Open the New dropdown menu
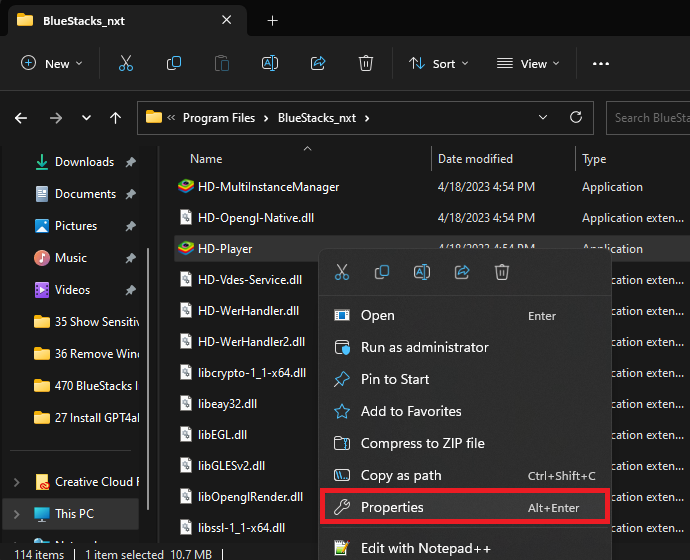The width and height of the screenshot is (690, 560). 52,63
